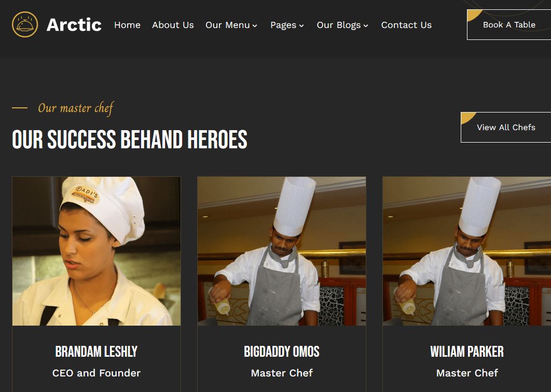Open Bigdaddy Omos's chef photo
Viewport: 551px width, 392px height.
(x=282, y=251)
